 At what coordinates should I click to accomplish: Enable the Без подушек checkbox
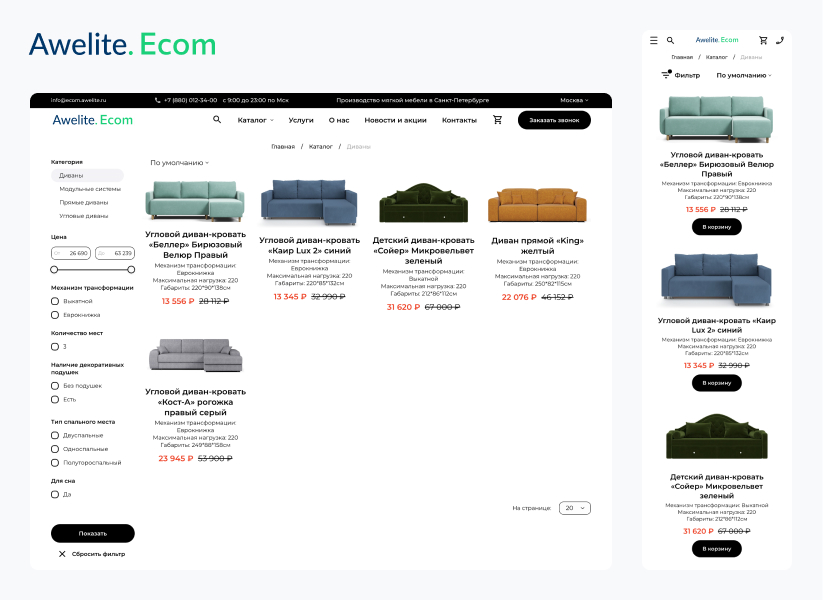pos(55,386)
